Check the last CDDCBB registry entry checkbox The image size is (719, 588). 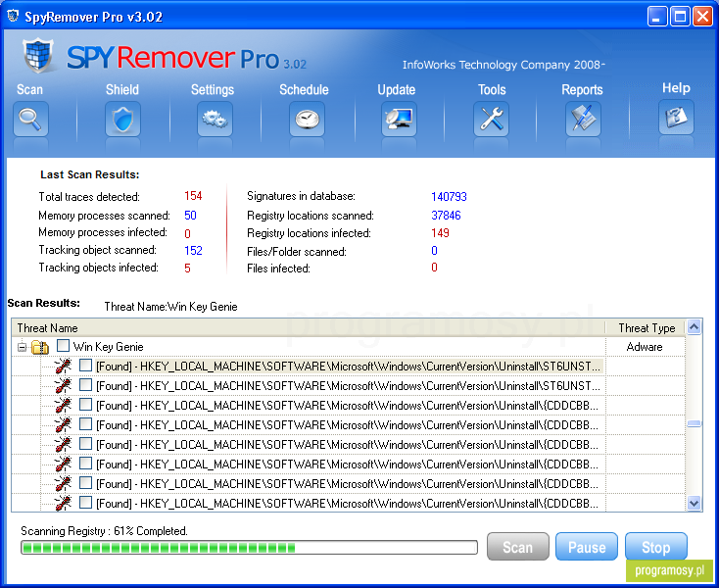pos(86,502)
